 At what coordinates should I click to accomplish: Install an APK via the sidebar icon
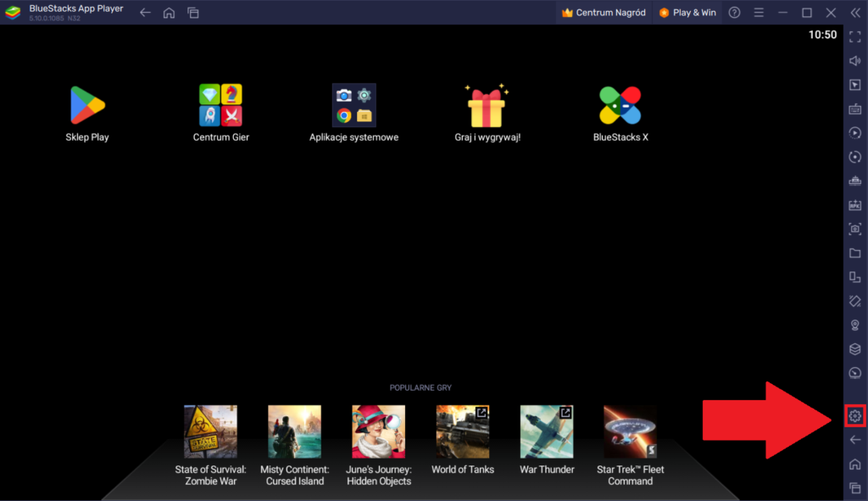tap(855, 203)
